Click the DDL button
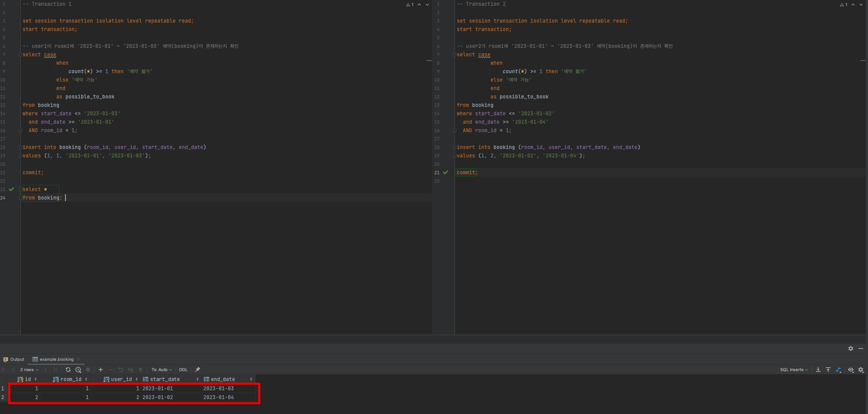868x414 pixels. click(x=183, y=370)
